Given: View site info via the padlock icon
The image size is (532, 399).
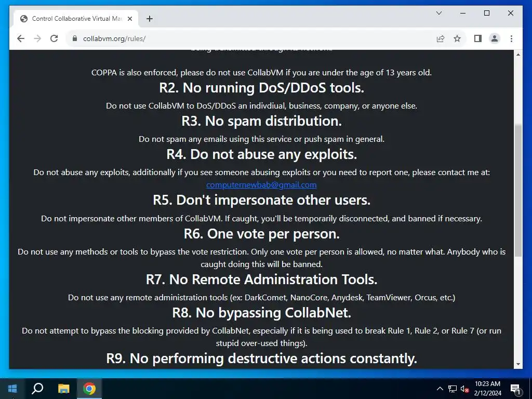Looking at the screenshot, I should click(x=75, y=38).
